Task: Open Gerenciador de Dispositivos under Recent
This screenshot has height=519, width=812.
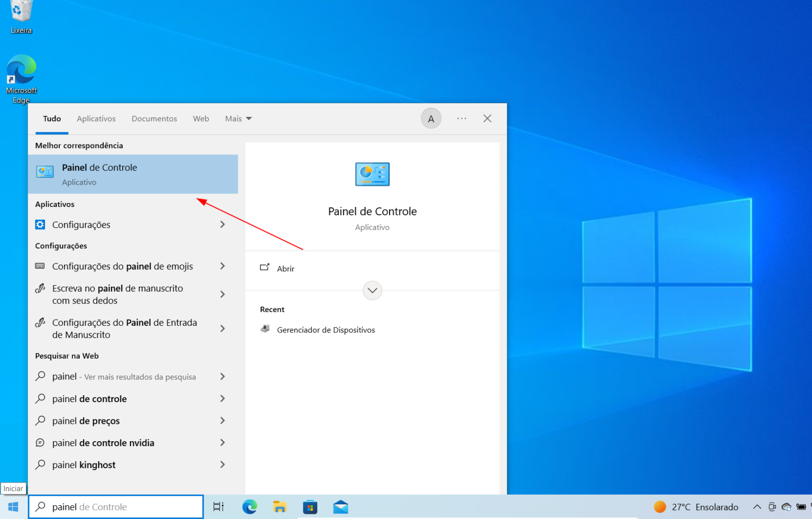Action: [326, 330]
